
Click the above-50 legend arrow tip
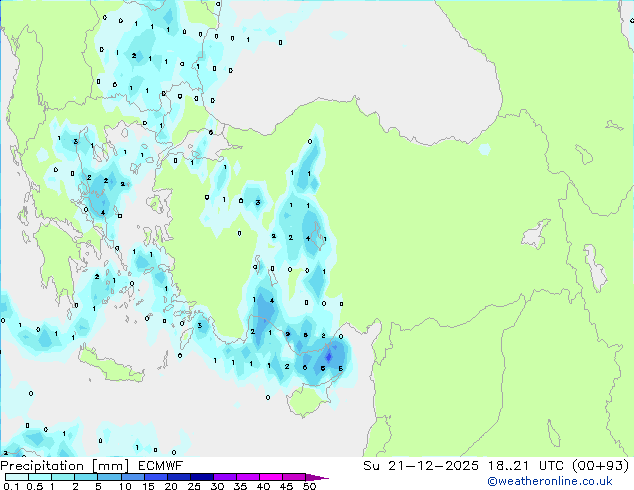pyautogui.click(x=317, y=478)
